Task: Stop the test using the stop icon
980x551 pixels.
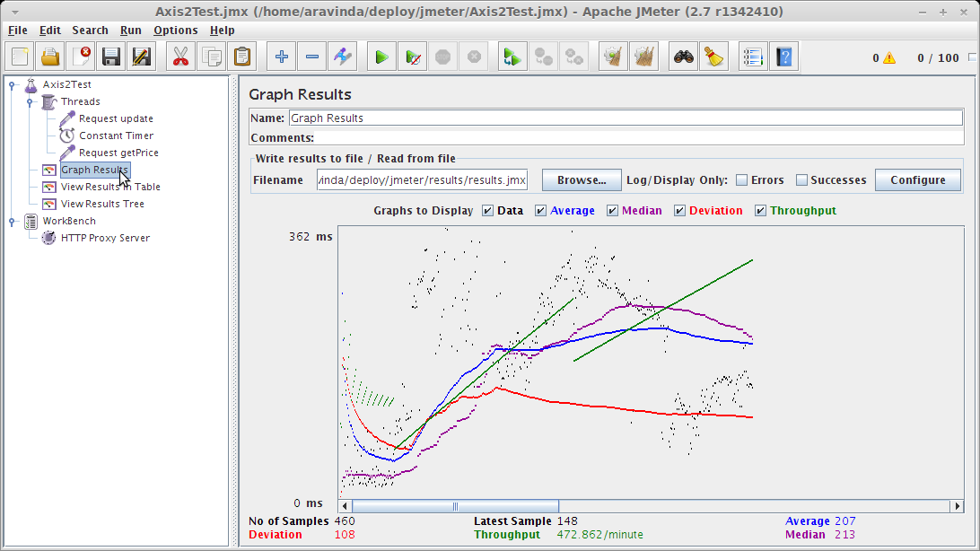Action: 443,56
